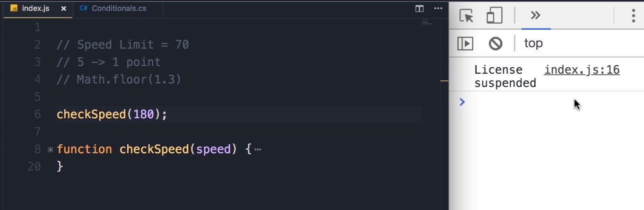Click the editor minimap preview
This screenshot has height=210, width=644.
[426, 22]
